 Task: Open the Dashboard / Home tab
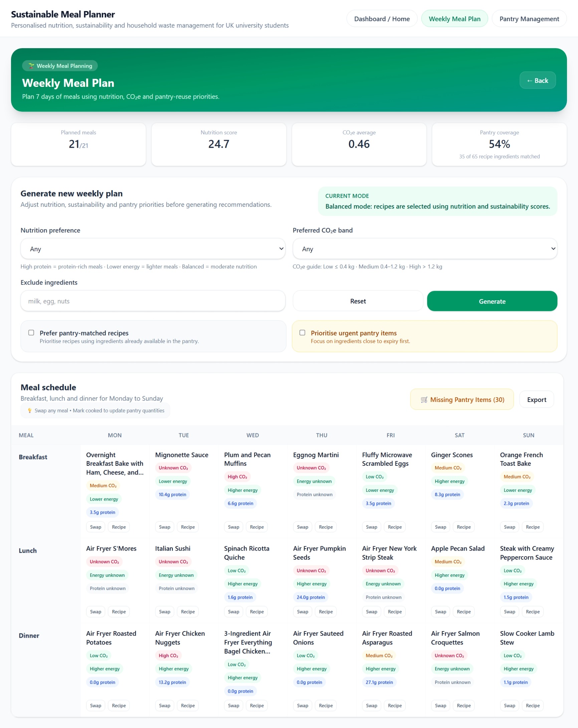click(382, 19)
